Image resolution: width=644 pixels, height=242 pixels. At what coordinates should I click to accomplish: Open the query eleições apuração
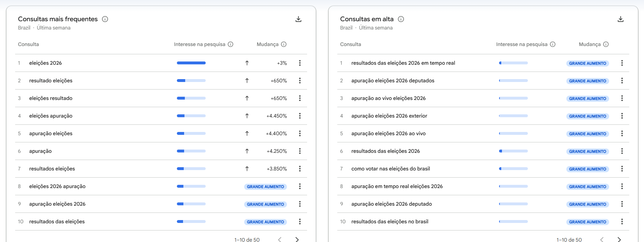[x=51, y=116]
